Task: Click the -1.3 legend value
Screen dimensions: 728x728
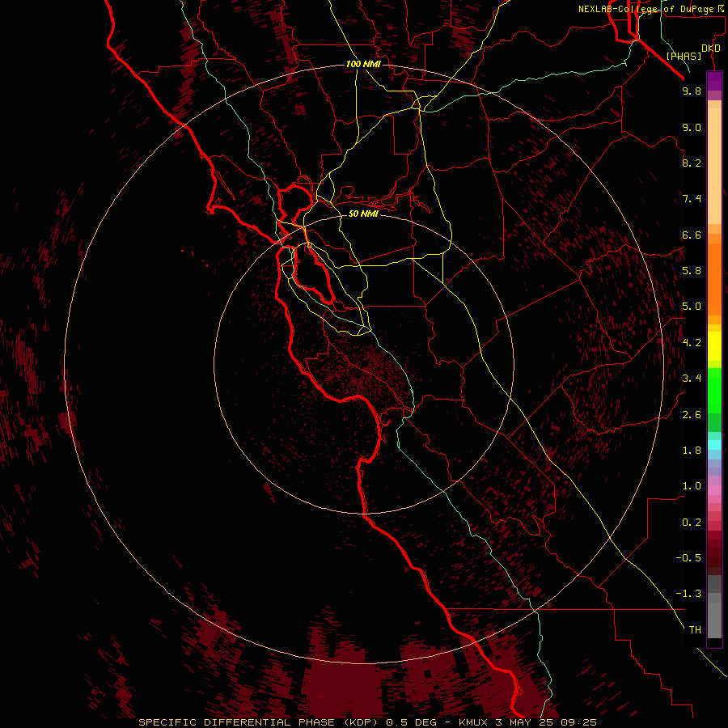Action: (688, 594)
